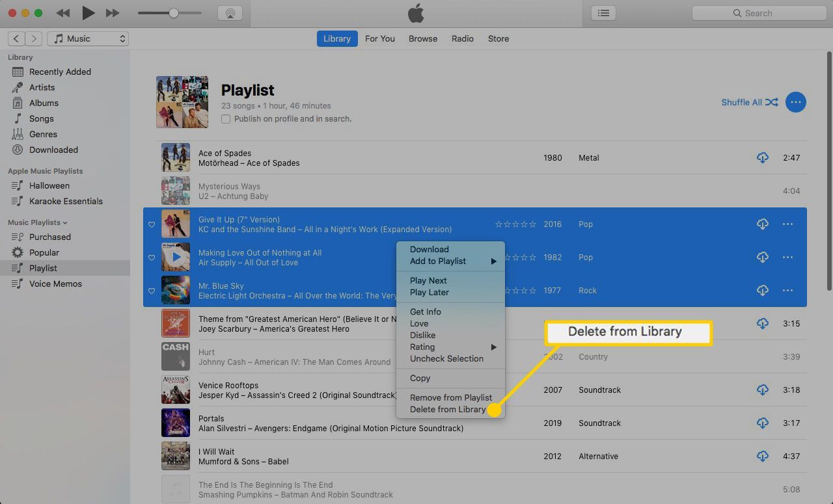The width and height of the screenshot is (833, 504).
Task: Enable Publish on profile and in search
Action: [x=226, y=119]
